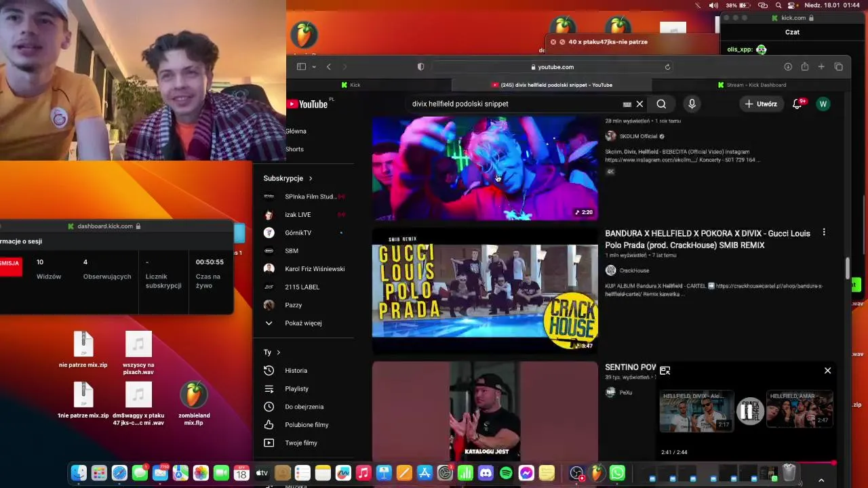Go back in Safari

(x=329, y=66)
